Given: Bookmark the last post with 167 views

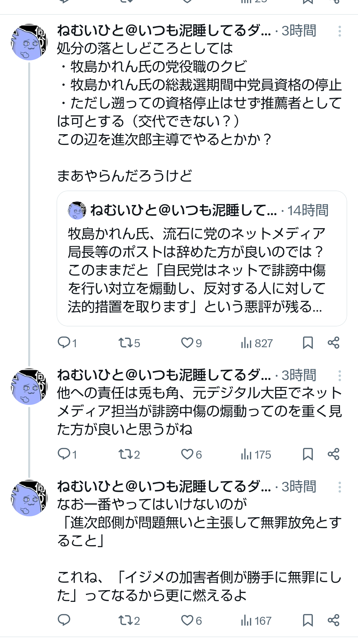Looking at the screenshot, I should (x=308, y=620).
